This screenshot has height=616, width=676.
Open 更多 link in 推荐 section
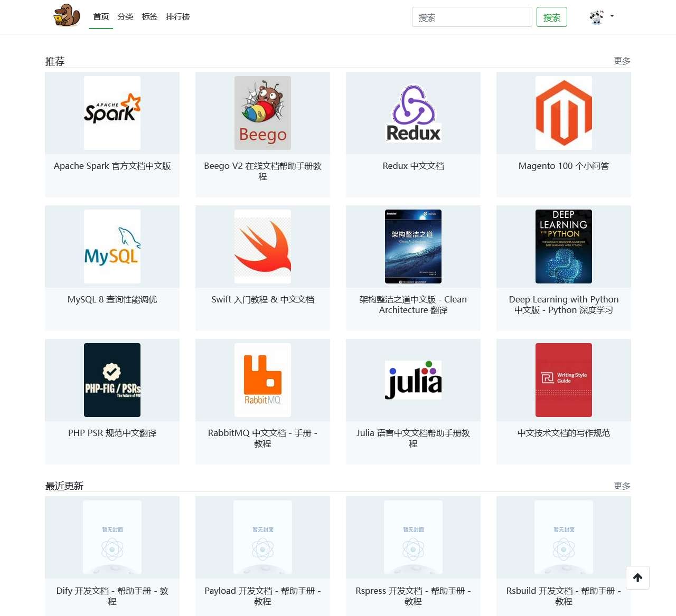pos(622,61)
